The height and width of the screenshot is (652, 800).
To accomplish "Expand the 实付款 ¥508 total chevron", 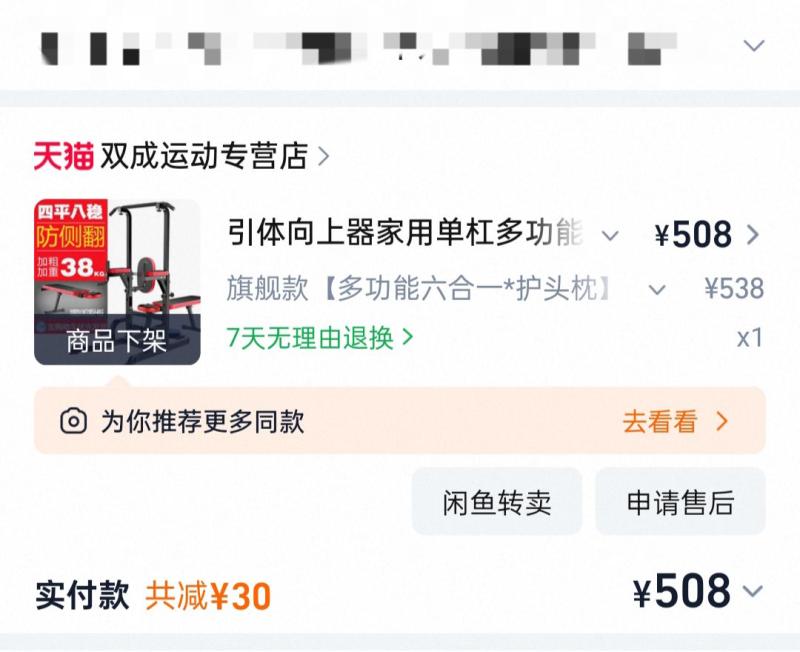I will tap(753, 591).
